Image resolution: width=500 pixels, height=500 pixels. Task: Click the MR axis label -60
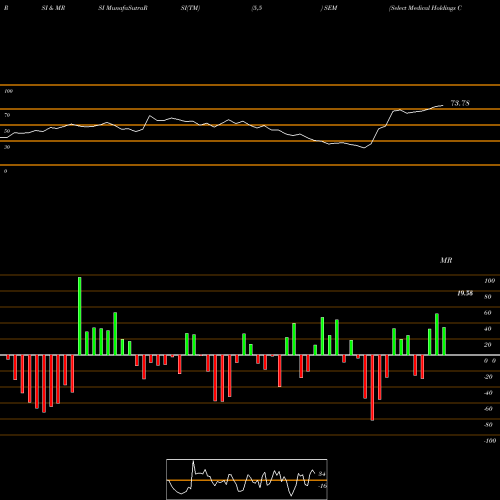[488, 409]
